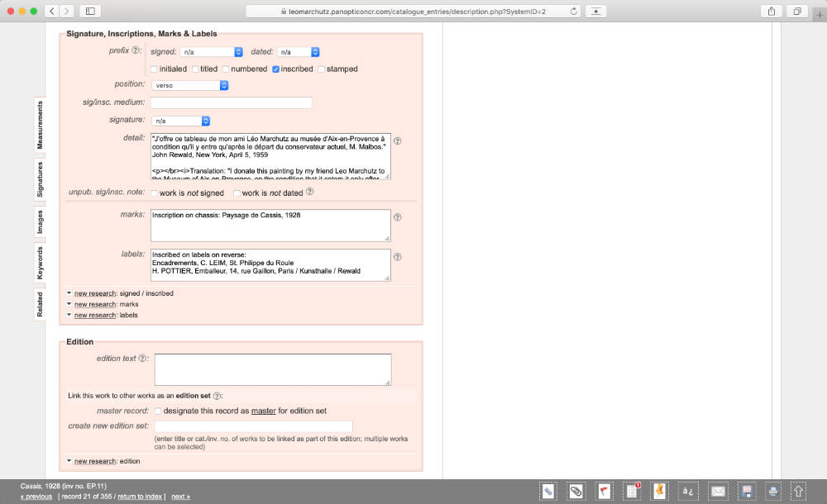Open the position dropdown showing verso
This screenshot has width=827, height=504.
pos(190,85)
